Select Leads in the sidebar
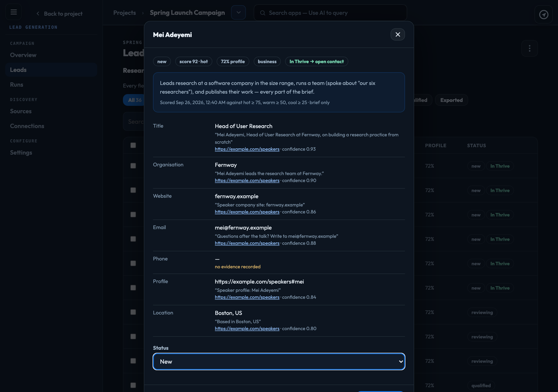558x392 pixels. coord(51,70)
